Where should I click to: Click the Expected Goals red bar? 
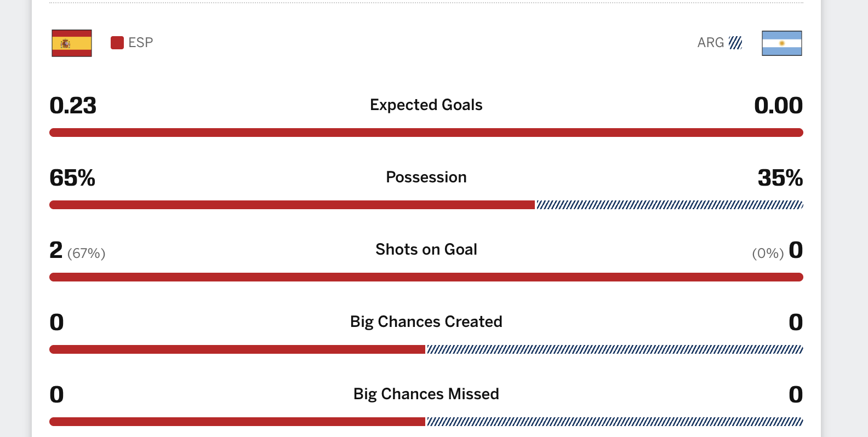click(426, 133)
